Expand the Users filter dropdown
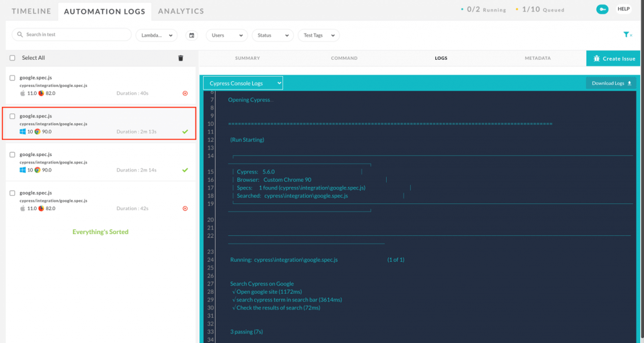This screenshot has height=343, width=644. pos(226,35)
